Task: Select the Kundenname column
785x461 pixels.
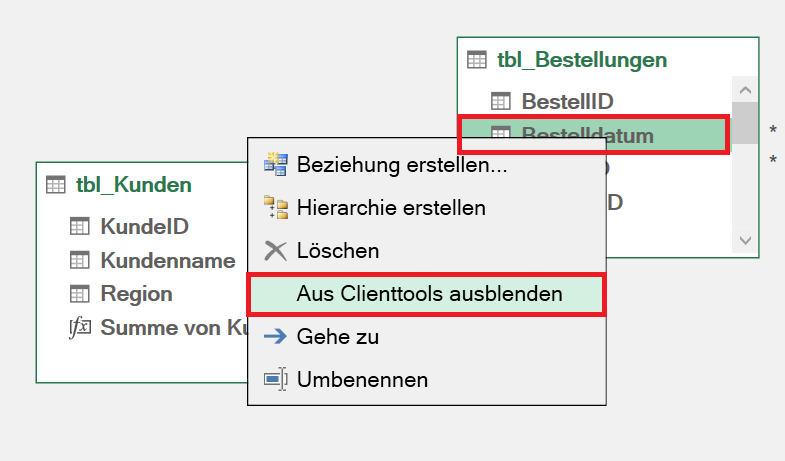Action: [153, 260]
